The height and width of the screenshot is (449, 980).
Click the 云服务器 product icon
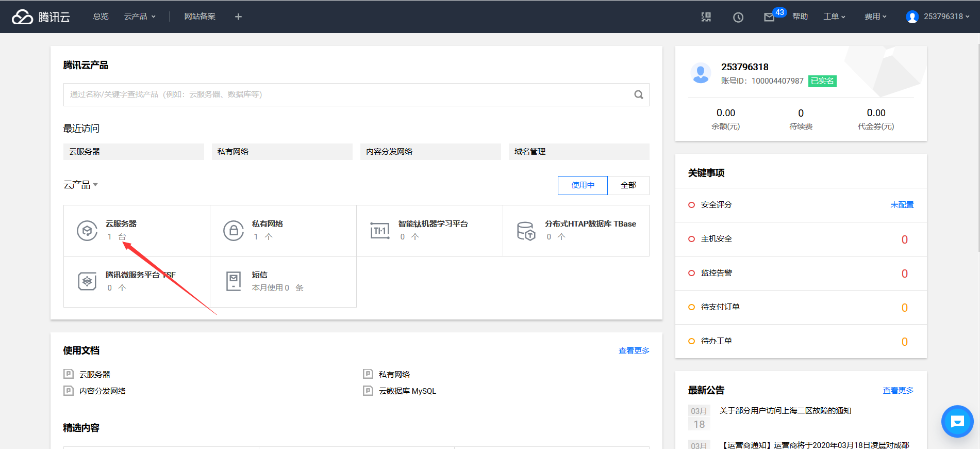(x=87, y=230)
